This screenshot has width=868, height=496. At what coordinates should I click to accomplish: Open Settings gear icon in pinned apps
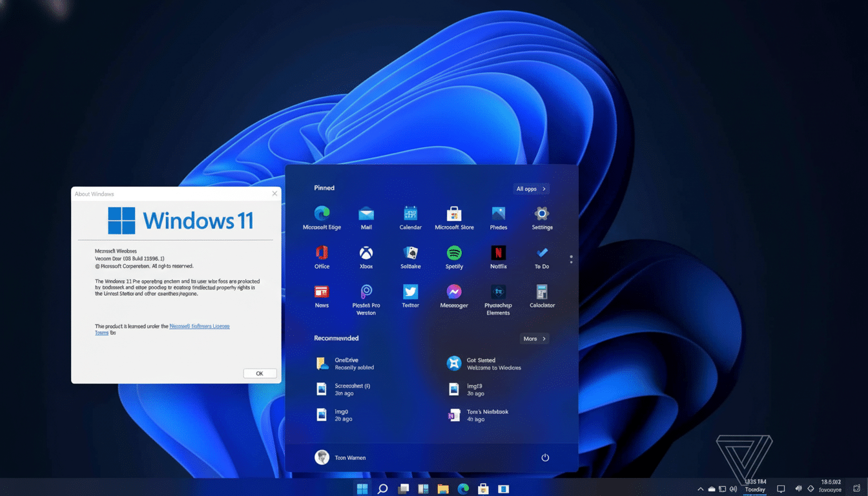pos(542,214)
